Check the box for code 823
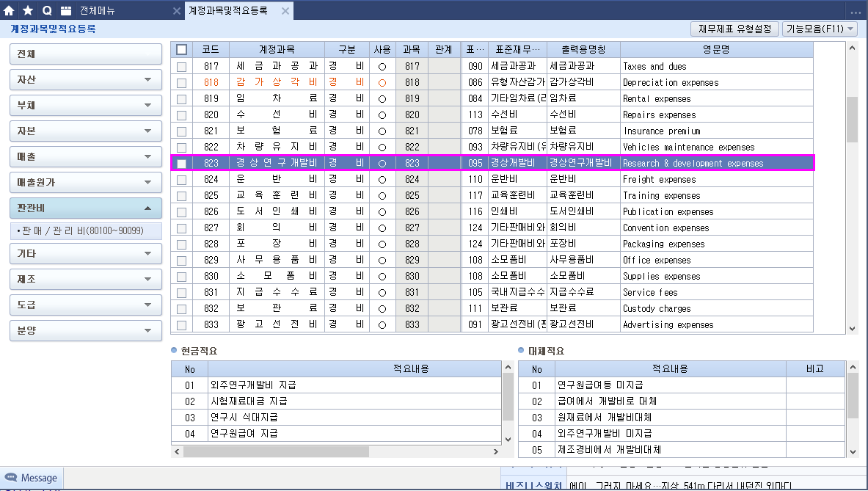 click(x=181, y=163)
